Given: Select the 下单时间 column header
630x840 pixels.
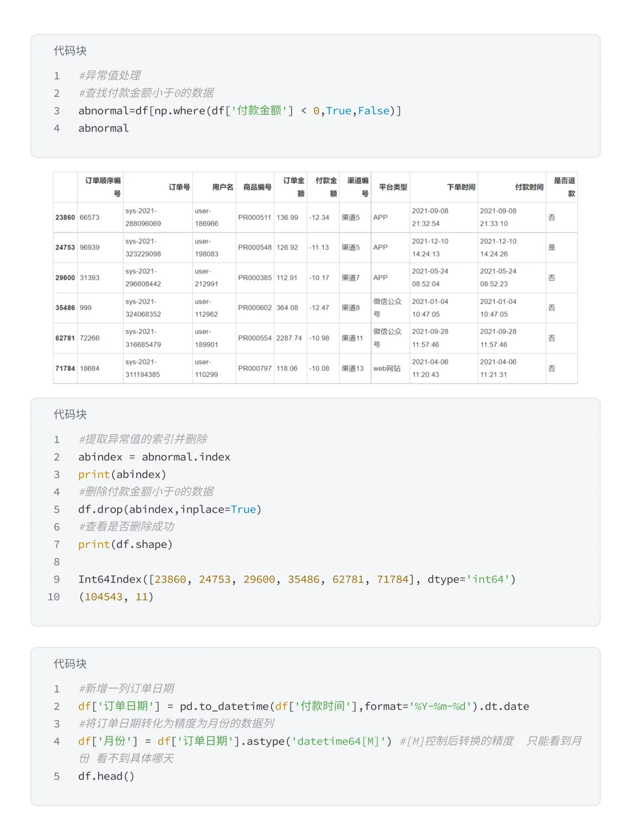Looking at the screenshot, I should click(x=461, y=187).
